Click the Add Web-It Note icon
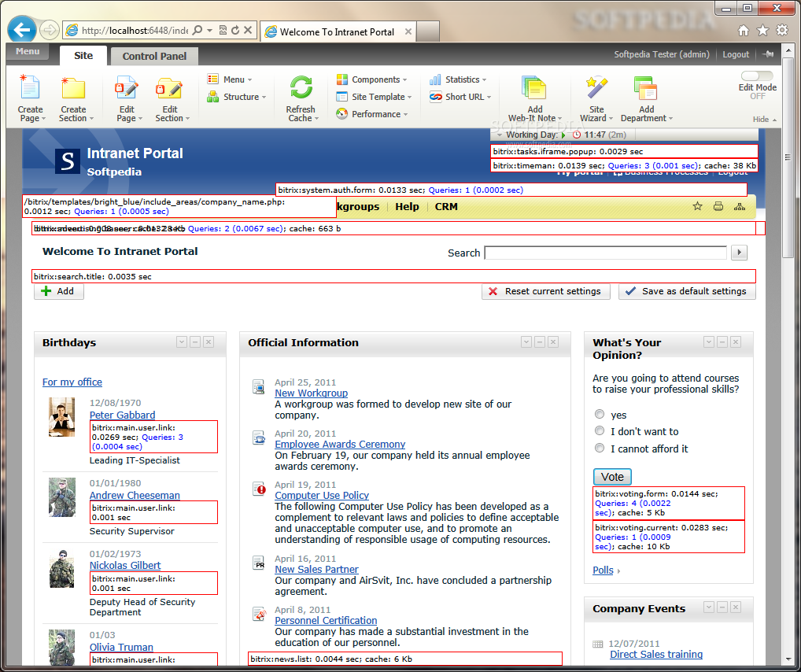 click(533, 88)
